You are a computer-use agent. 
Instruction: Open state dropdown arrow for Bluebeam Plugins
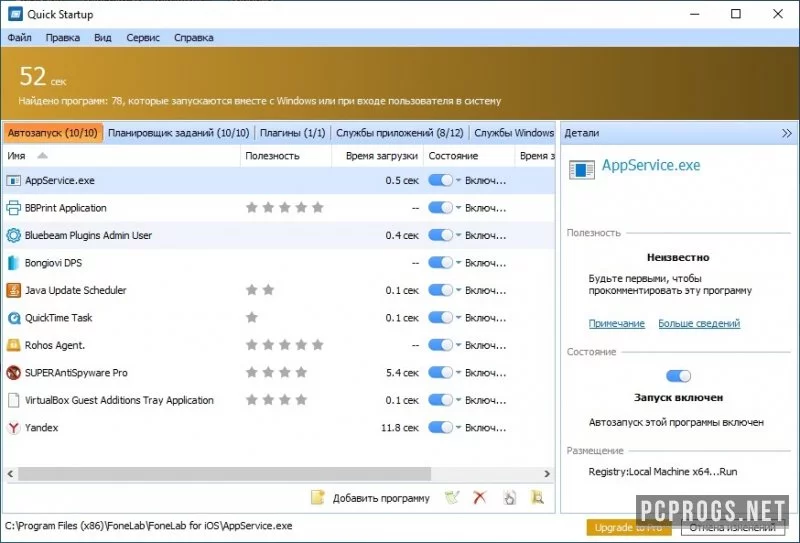(458, 235)
